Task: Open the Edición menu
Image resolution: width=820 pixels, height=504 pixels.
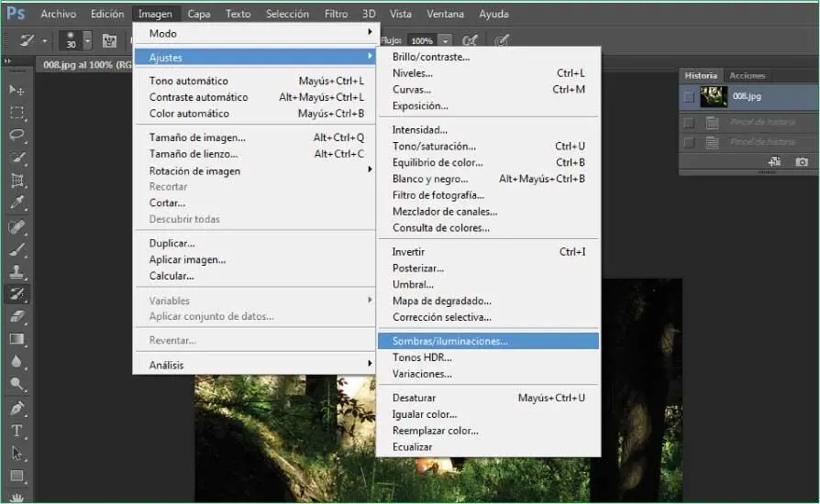Action: pyautogui.click(x=107, y=14)
